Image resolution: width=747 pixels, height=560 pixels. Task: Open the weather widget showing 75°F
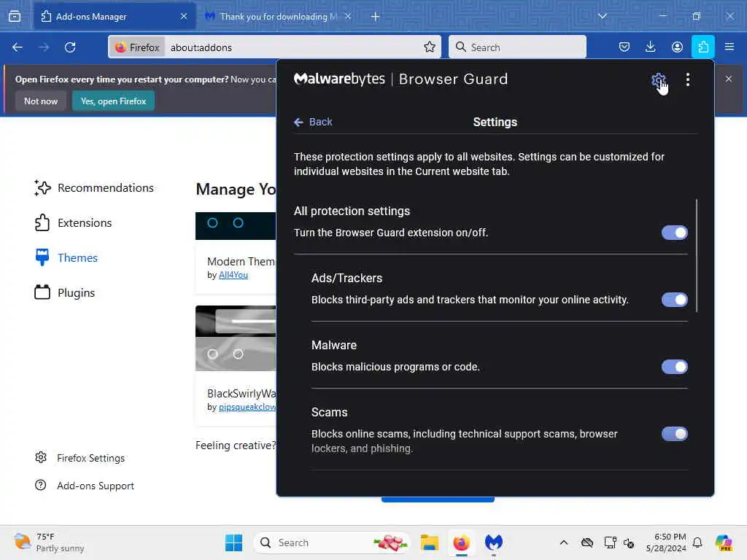point(49,542)
